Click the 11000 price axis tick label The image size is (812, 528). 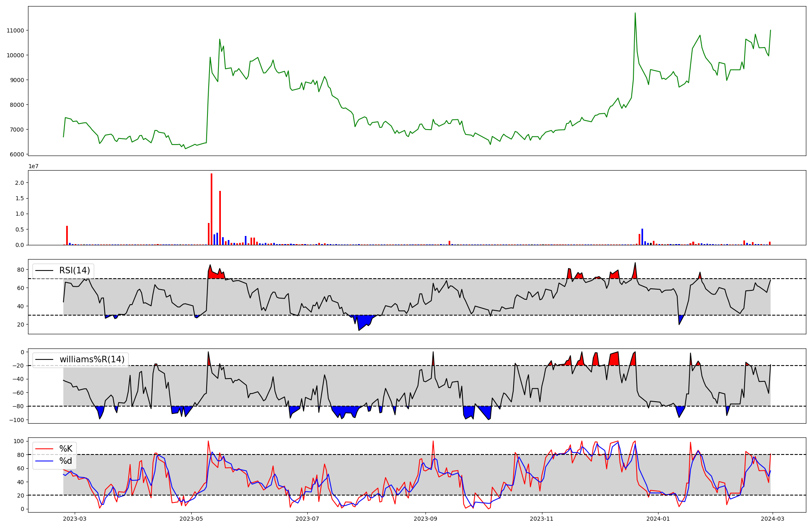coord(15,30)
